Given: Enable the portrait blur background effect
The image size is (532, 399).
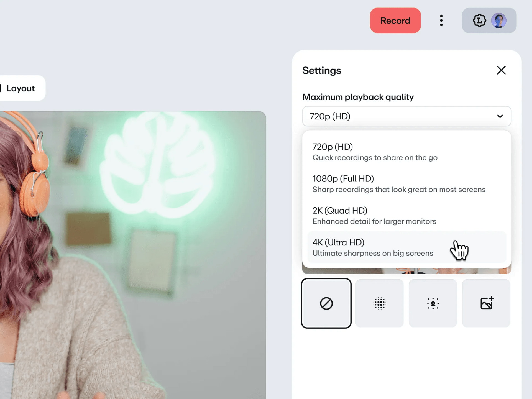Looking at the screenshot, I should pos(433,303).
